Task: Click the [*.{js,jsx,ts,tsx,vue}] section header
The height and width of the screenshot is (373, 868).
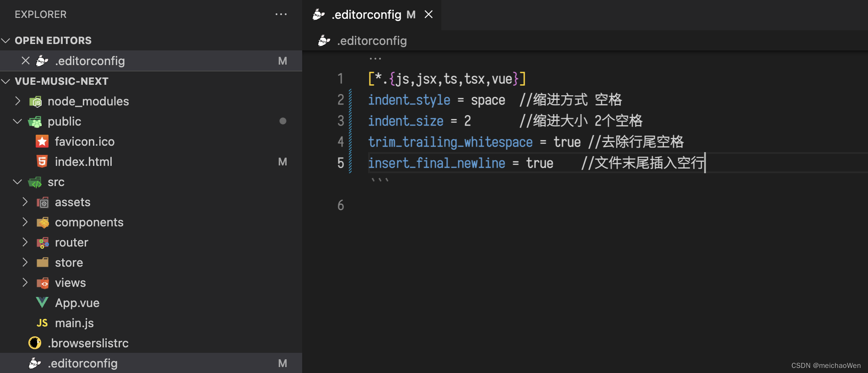Action: click(x=447, y=79)
